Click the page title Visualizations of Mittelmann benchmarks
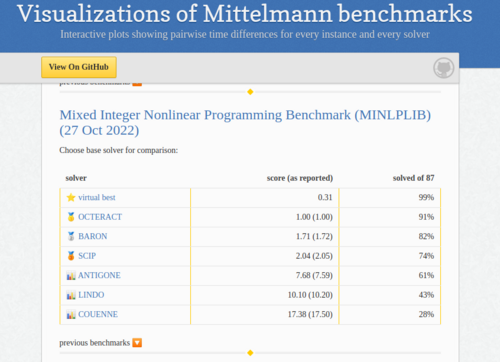This screenshot has width=500, height=362. click(x=245, y=14)
